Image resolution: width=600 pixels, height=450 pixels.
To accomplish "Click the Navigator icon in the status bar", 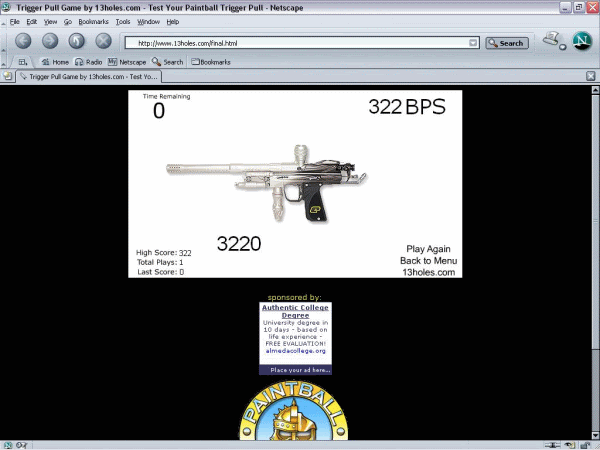I will (x=7, y=445).
